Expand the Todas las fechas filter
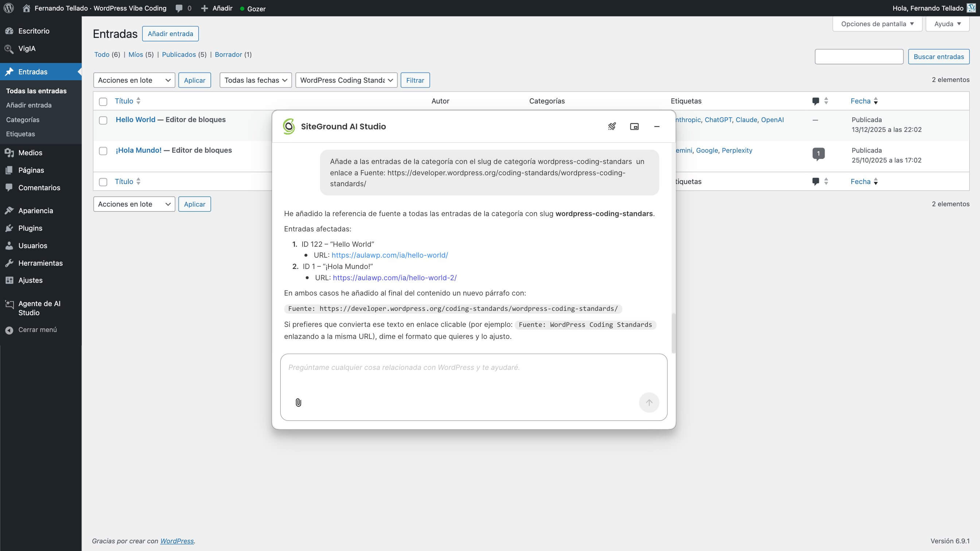Viewport: 980px width, 551px height. 255,80
